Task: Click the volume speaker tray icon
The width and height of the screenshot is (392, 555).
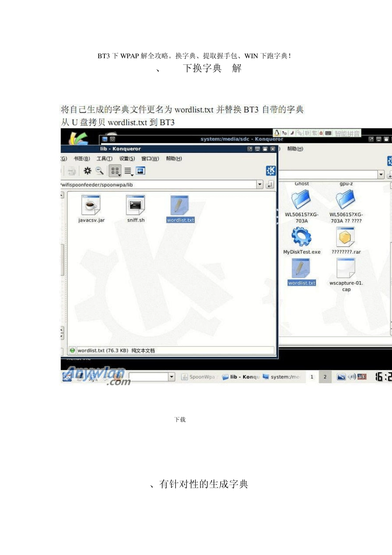Action: click(x=352, y=377)
